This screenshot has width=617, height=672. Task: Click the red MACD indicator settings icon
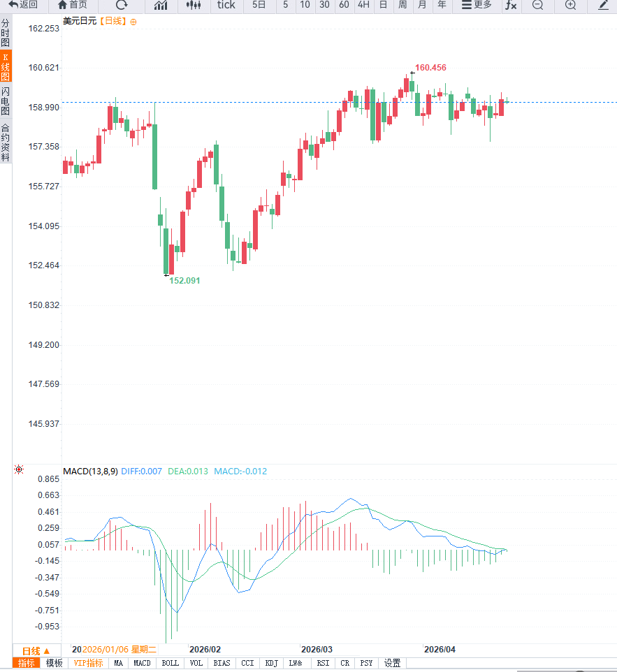[19, 470]
